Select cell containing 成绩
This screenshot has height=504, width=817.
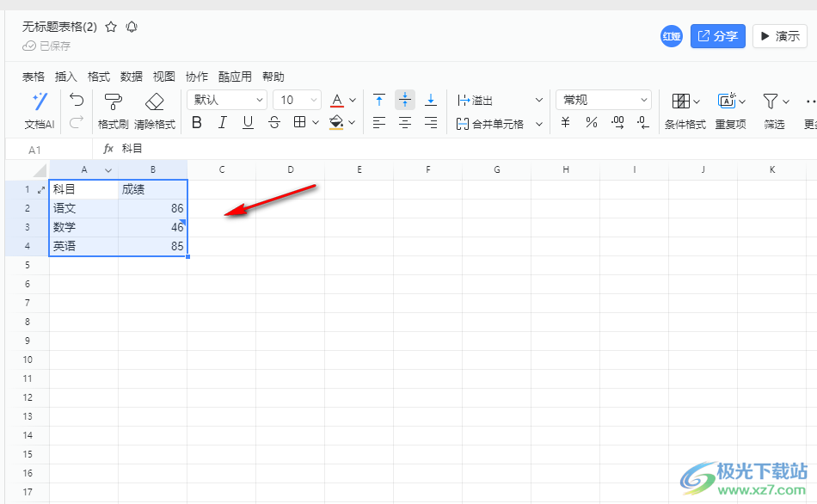[153, 189]
